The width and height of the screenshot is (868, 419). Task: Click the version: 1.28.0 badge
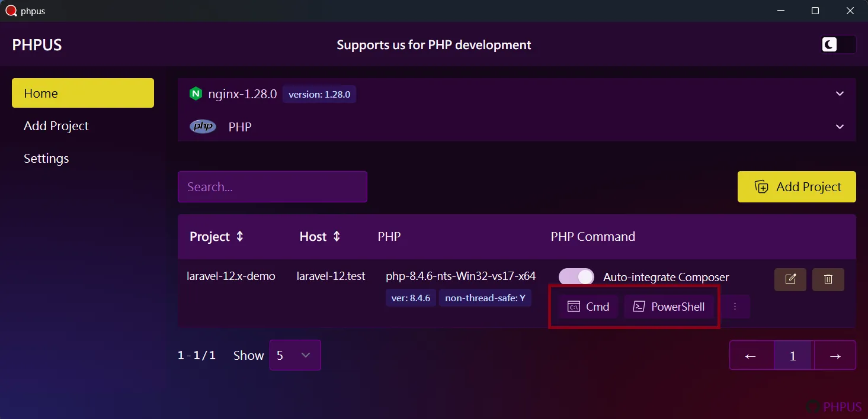319,94
